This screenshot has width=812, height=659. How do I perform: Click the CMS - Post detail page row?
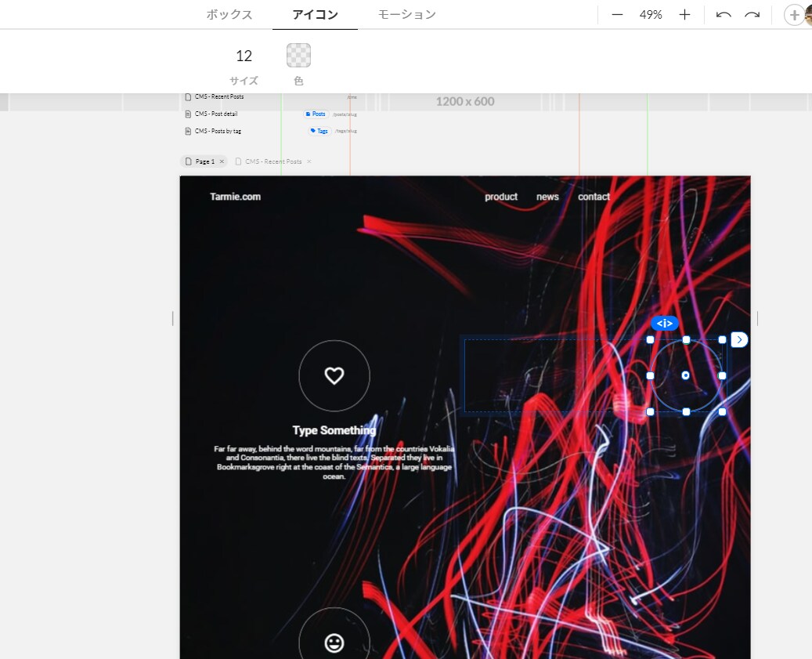point(271,114)
